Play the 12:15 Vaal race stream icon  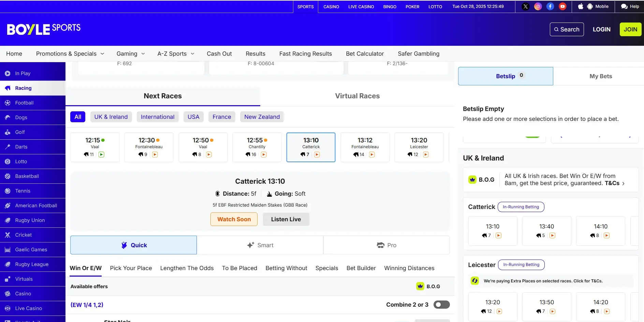pyautogui.click(x=101, y=155)
